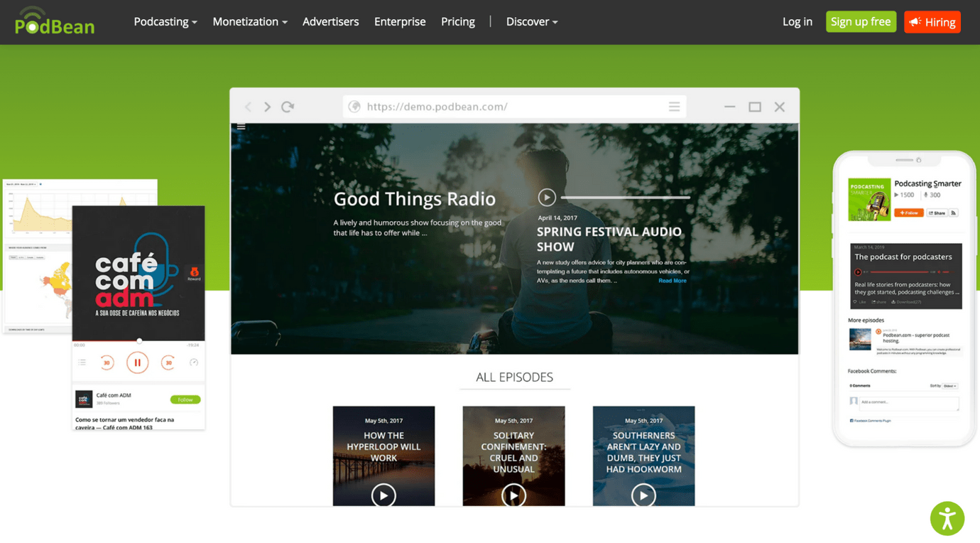Click the Add a comment field
980x543 pixels.
(910, 403)
